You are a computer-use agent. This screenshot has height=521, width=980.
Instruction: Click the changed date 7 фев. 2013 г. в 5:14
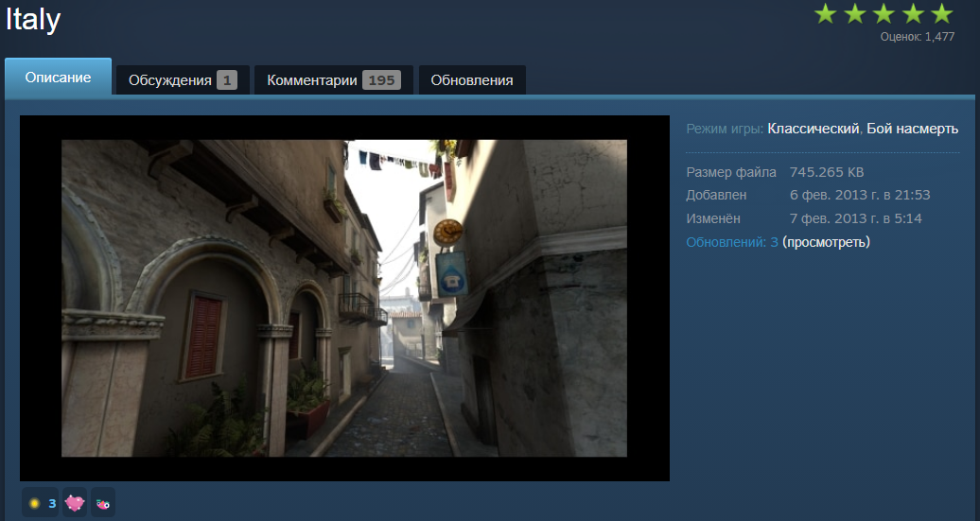point(856,218)
